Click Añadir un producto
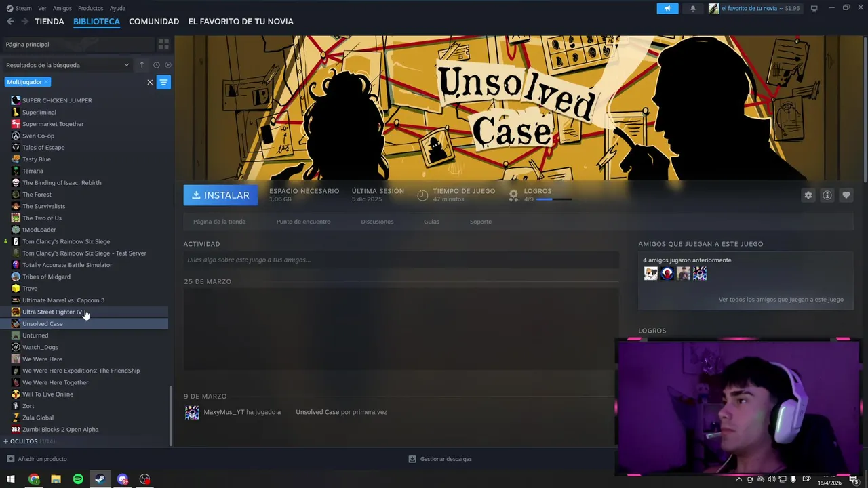 [37, 459]
